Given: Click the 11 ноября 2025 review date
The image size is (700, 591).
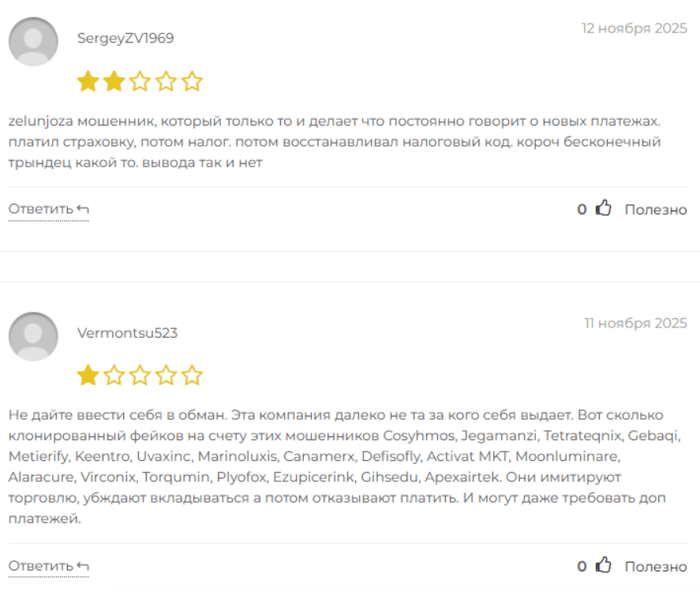Looking at the screenshot, I should click(635, 323).
